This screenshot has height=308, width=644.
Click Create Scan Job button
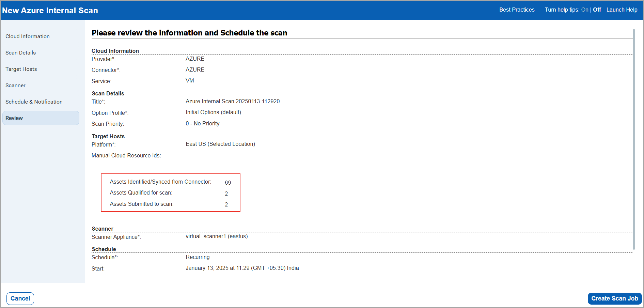614,298
